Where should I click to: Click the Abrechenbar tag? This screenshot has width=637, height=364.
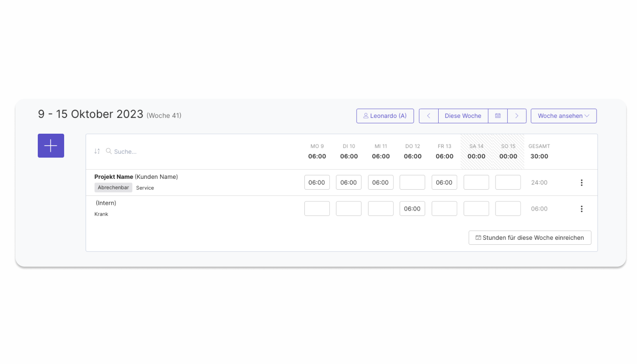[113, 187]
